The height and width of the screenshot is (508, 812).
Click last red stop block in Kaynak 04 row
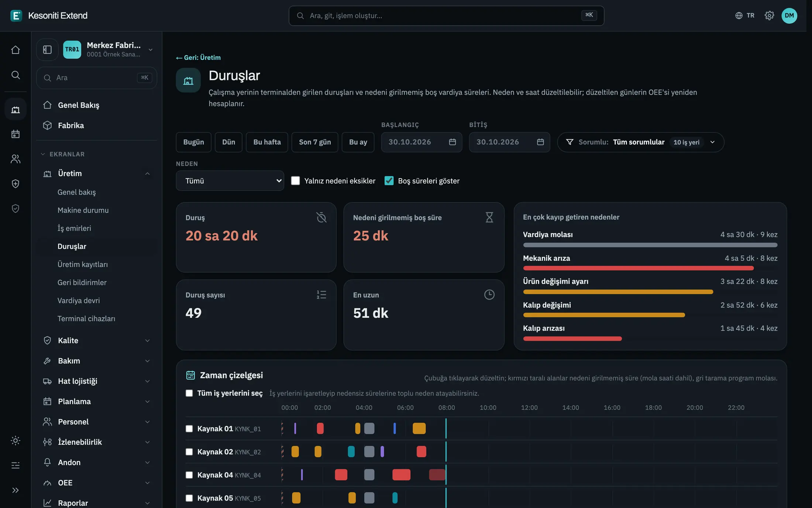pyautogui.click(x=437, y=475)
